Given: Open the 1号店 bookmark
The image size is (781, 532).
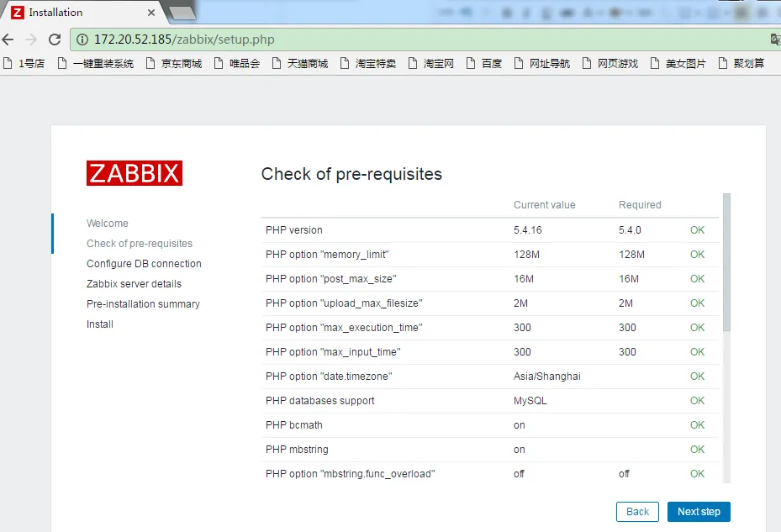Looking at the screenshot, I should 24,63.
